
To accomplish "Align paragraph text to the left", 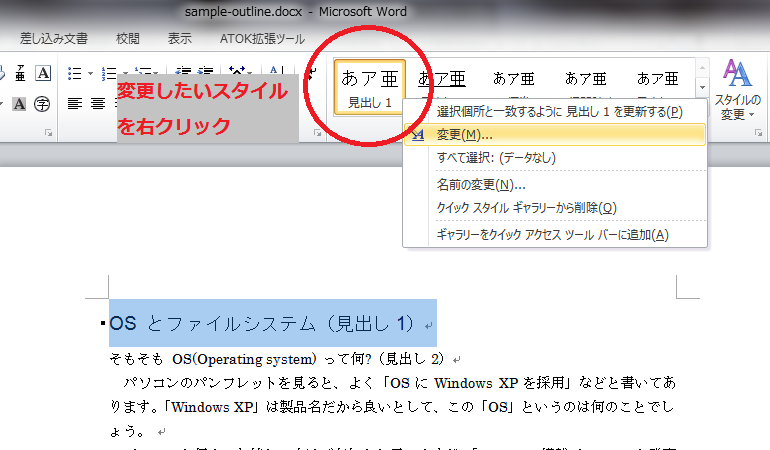I will tap(75, 104).
